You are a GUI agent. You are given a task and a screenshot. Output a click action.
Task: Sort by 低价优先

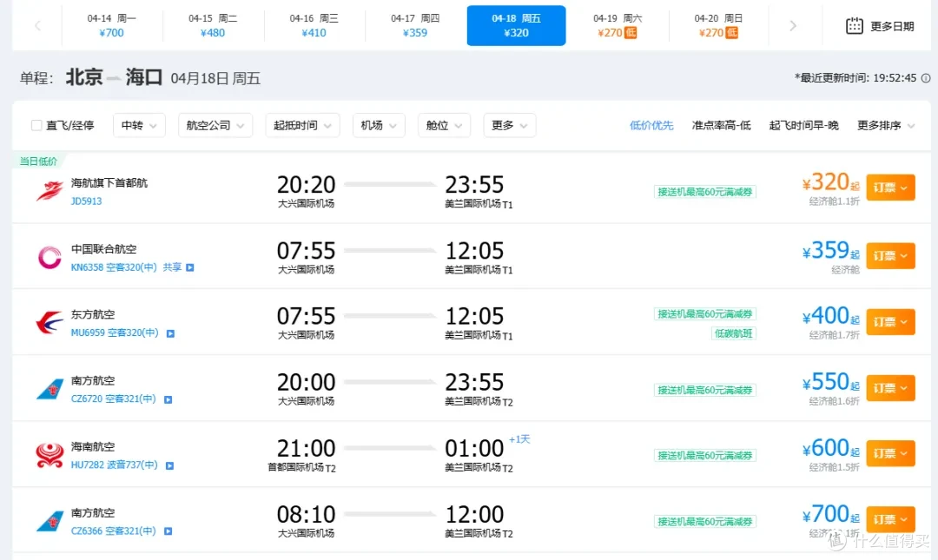(x=651, y=125)
